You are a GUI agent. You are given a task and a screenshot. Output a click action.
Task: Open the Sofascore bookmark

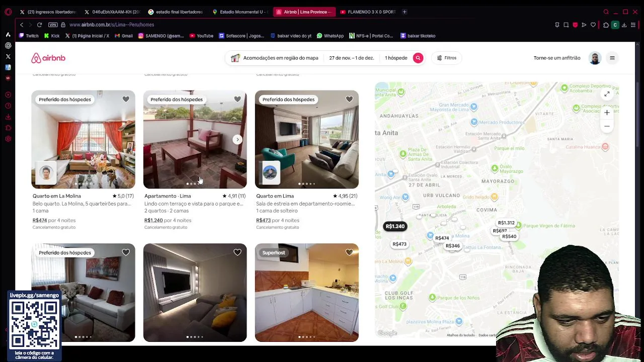pos(242,36)
